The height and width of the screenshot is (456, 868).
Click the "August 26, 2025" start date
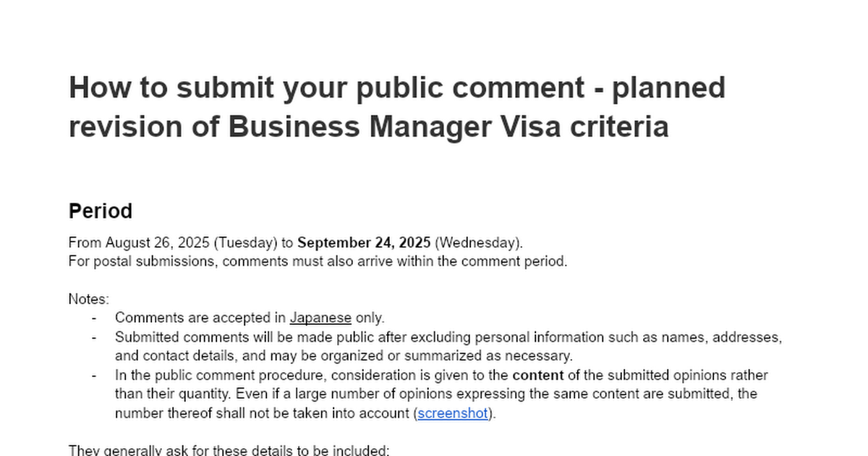point(158,242)
